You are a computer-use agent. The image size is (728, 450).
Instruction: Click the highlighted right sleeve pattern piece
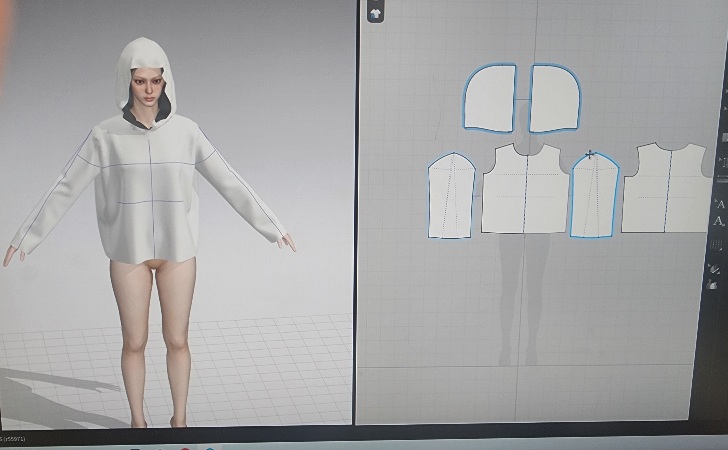(x=593, y=197)
